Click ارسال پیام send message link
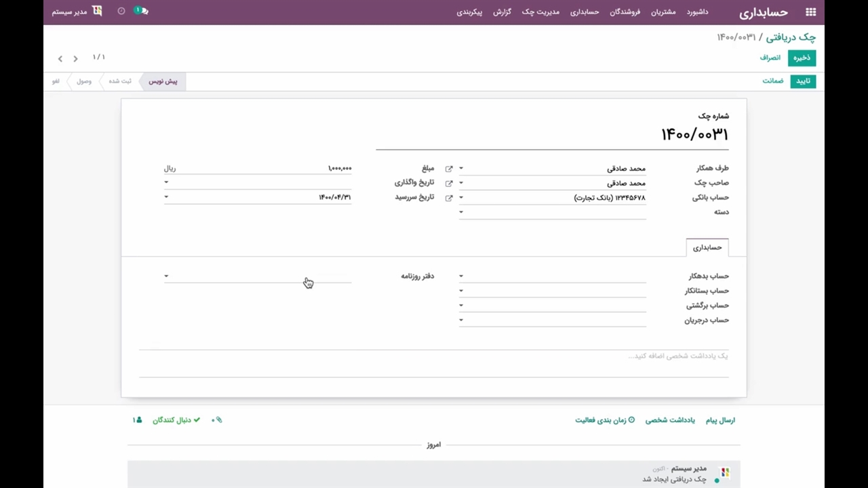The height and width of the screenshot is (488, 868). [x=720, y=420]
